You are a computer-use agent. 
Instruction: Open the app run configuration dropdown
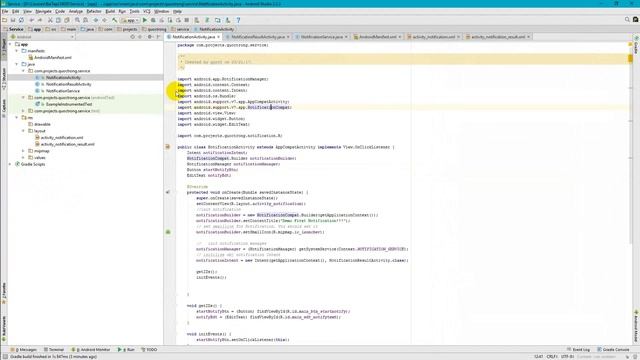[x=130, y=20]
